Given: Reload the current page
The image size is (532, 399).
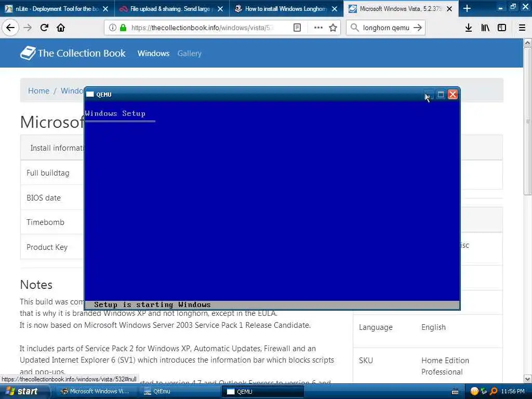Looking at the screenshot, I should click(44, 28).
